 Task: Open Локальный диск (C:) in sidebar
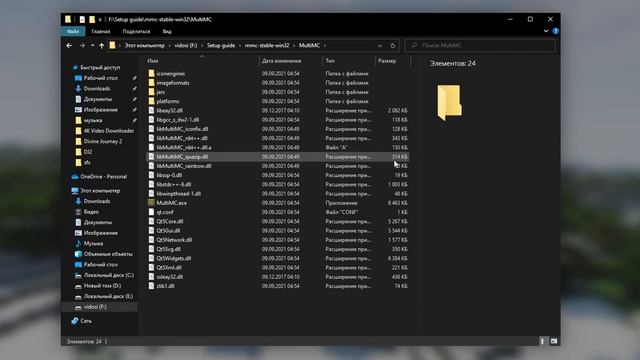[x=109, y=275]
